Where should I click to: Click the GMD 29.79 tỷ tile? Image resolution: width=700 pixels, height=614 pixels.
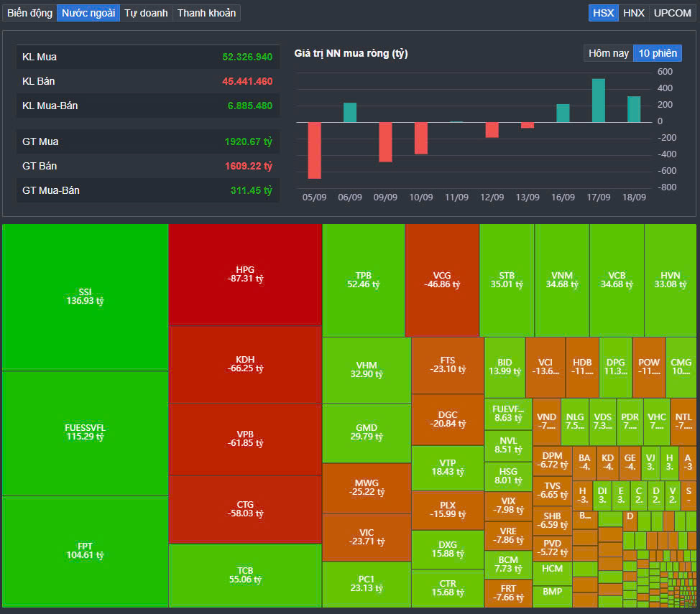(x=367, y=433)
